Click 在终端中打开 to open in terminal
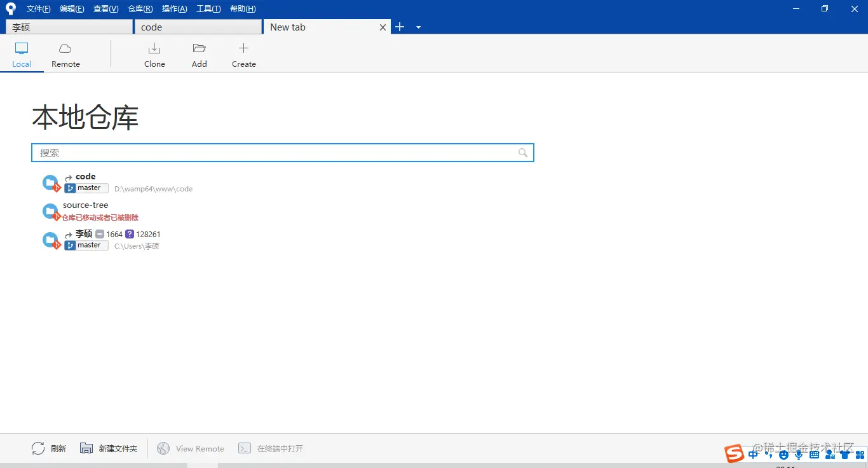This screenshot has width=868, height=468. (271, 448)
